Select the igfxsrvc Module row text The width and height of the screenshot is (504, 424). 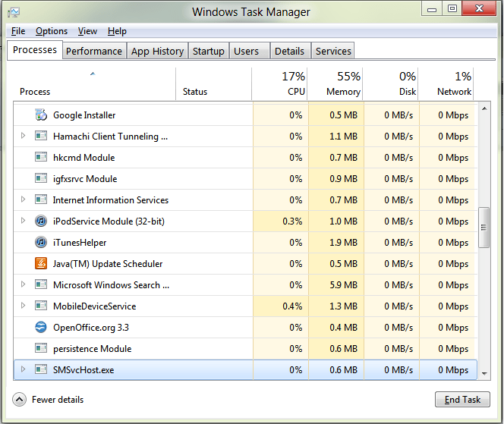85,179
